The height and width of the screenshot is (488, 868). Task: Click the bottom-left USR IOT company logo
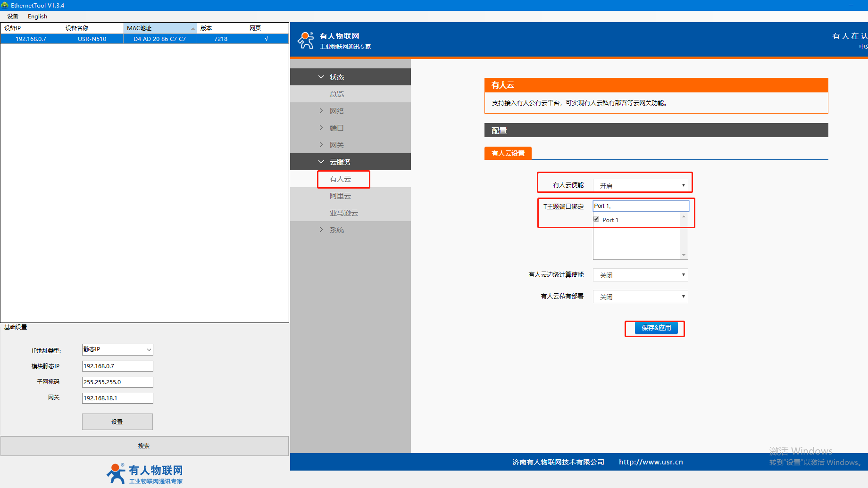pos(144,473)
